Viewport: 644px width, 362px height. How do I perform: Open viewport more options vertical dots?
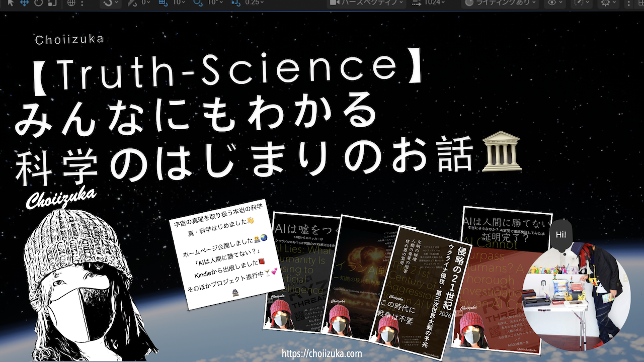tap(628, 3)
